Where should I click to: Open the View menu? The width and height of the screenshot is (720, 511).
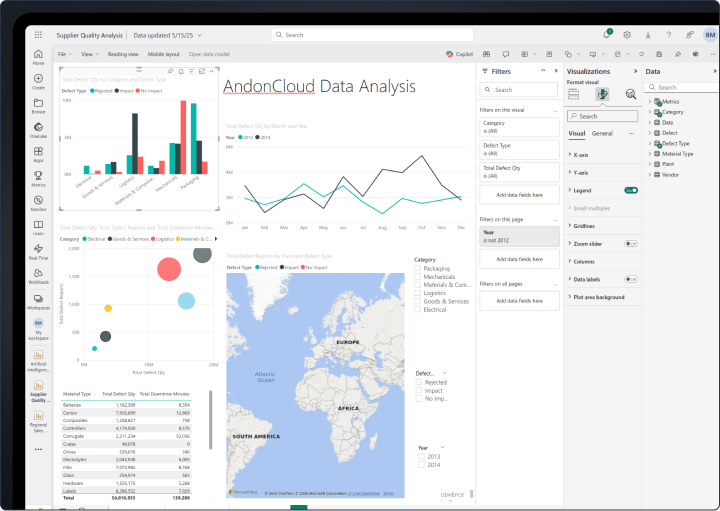pyautogui.click(x=90, y=54)
